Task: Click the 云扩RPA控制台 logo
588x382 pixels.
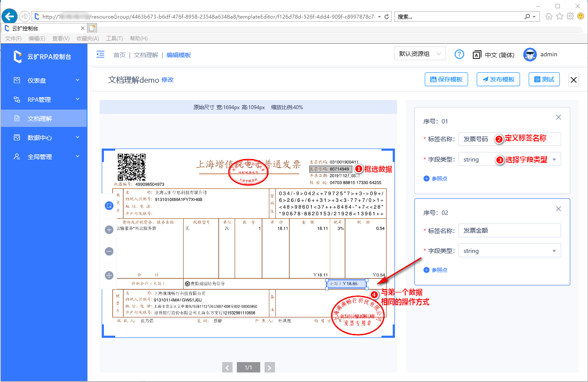Action: (42, 56)
